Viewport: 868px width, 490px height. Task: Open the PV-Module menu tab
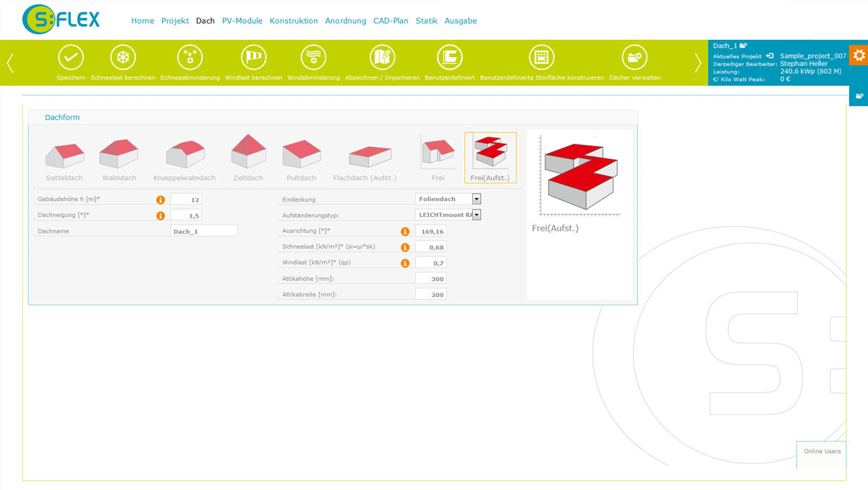[x=242, y=21]
